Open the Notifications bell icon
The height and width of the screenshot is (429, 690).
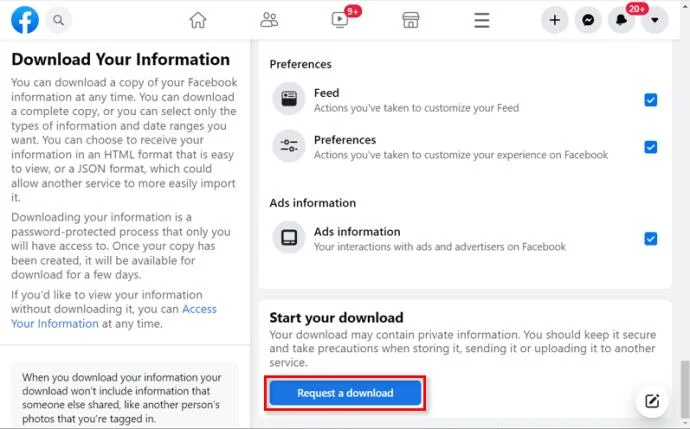pos(621,20)
